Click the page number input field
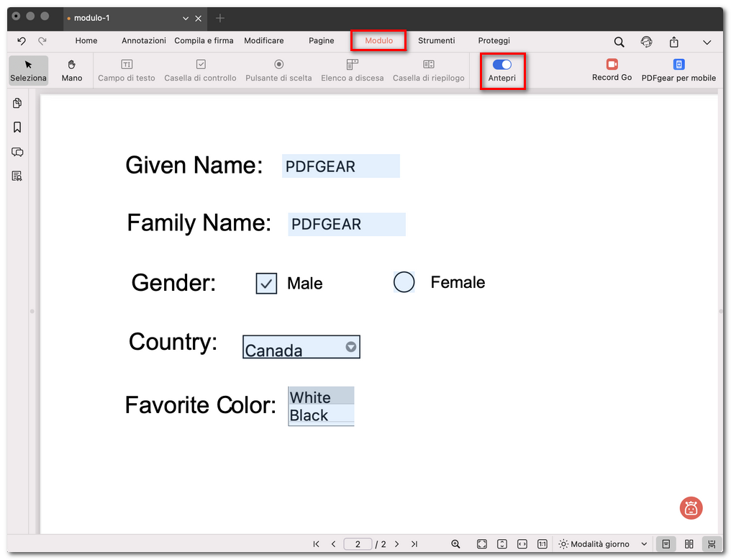The height and width of the screenshot is (560, 731). point(358,543)
